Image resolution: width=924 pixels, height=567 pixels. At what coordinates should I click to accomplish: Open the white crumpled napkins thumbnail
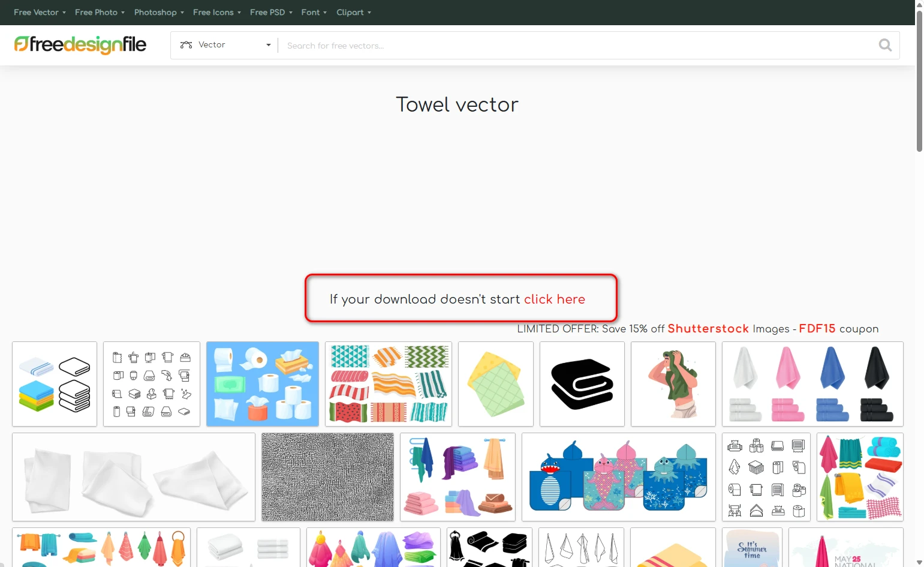(x=133, y=477)
